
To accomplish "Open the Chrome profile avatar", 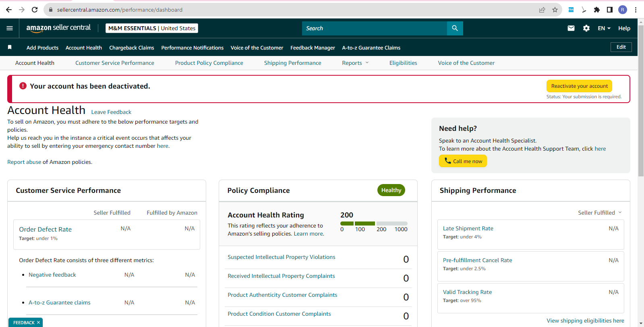I will pyautogui.click(x=623, y=10).
